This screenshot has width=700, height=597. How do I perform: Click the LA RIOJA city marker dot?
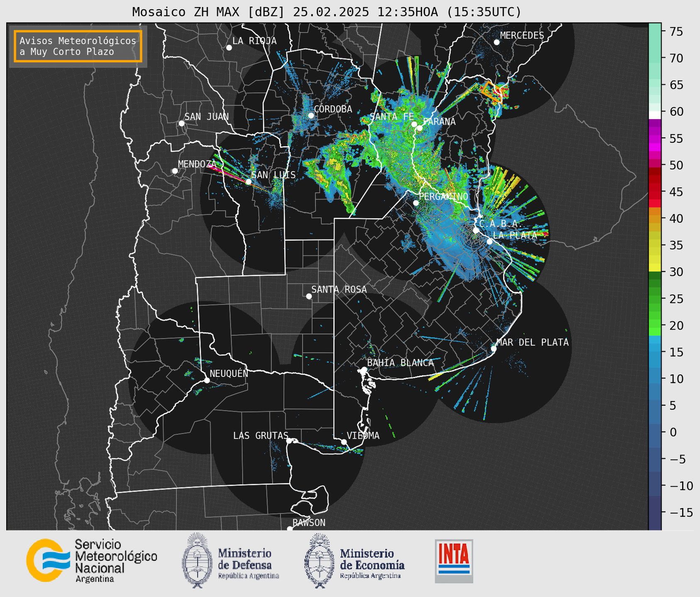pyautogui.click(x=229, y=48)
